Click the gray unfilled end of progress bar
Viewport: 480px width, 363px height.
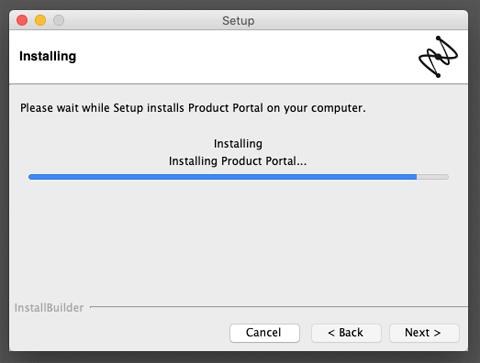[x=433, y=177]
